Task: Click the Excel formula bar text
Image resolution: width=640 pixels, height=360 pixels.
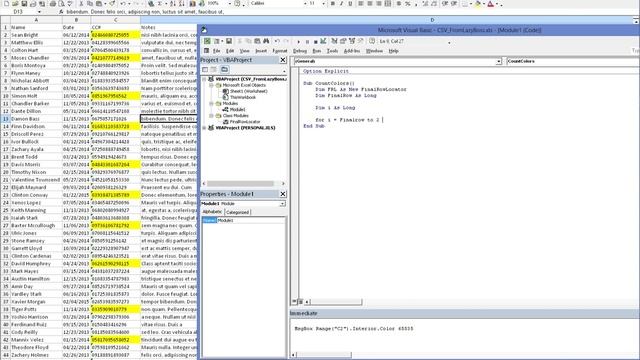Action: 145,12
